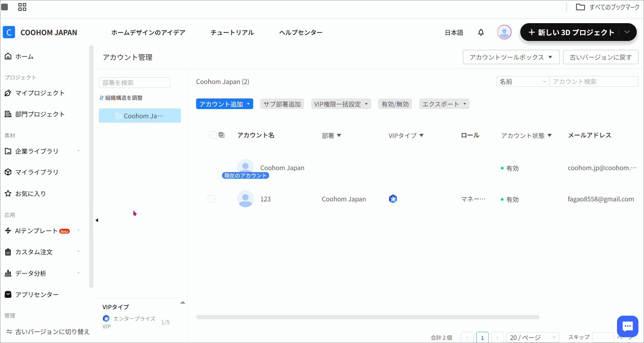
Task: Open ヘルプセンター menu
Action: pos(301,33)
